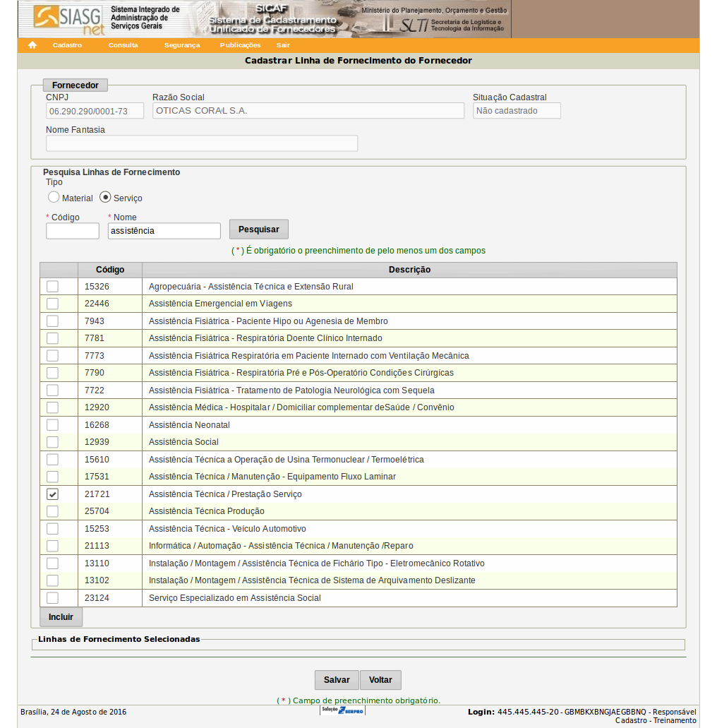Viewport: 717px width, 728px height.
Task: Uncheck Assistência Técnica / Prestação Serviço
Action: (x=52, y=494)
